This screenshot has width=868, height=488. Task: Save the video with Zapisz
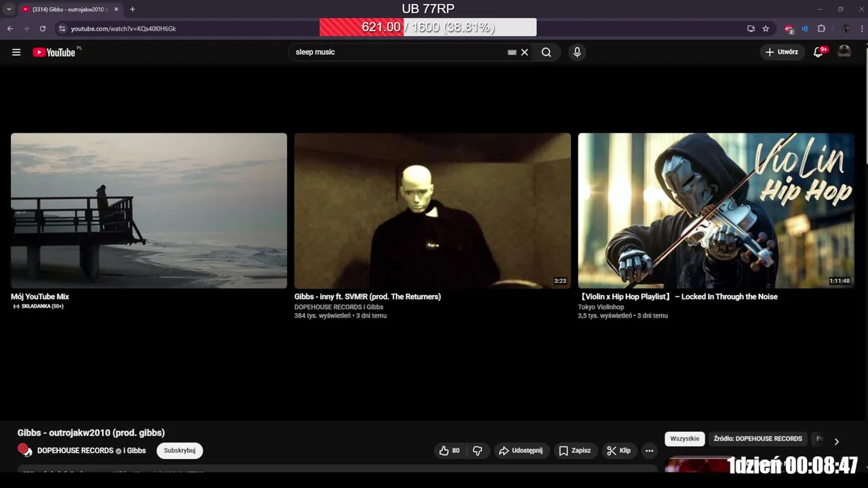tap(574, 451)
